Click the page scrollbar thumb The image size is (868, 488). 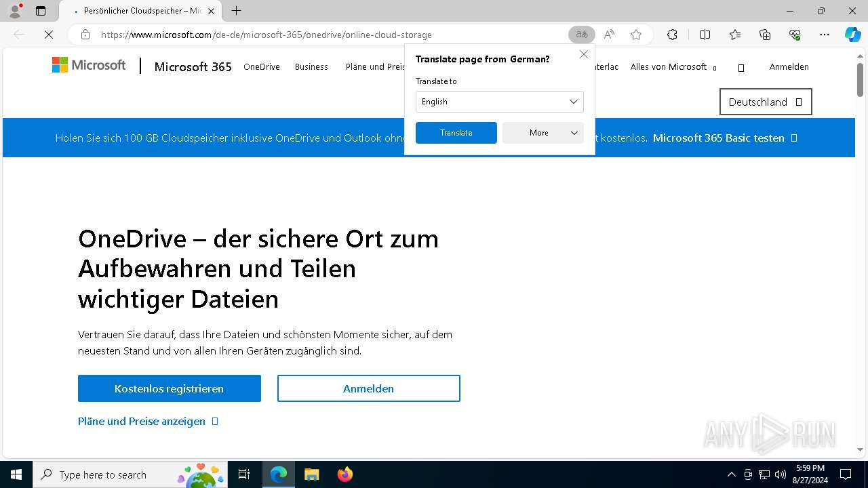click(x=861, y=80)
